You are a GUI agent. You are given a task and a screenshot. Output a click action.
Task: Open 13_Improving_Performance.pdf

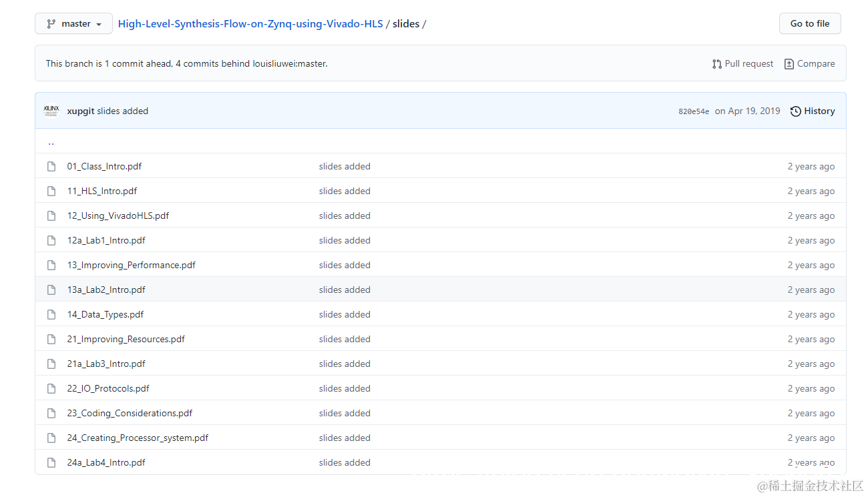click(132, 265)
